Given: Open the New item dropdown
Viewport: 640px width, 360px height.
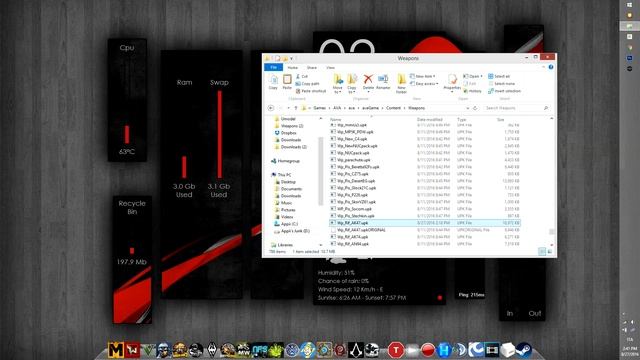Looking at the screenshot, I should tap(422, 76).
